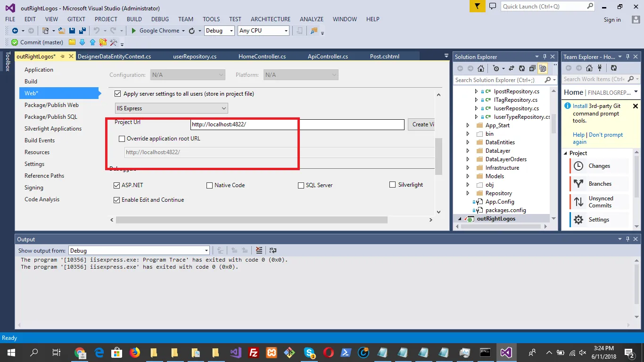Uncheck the ASP.NET debugger checkbox
This screenshot has height=362, width=644.
click(116, 185)
